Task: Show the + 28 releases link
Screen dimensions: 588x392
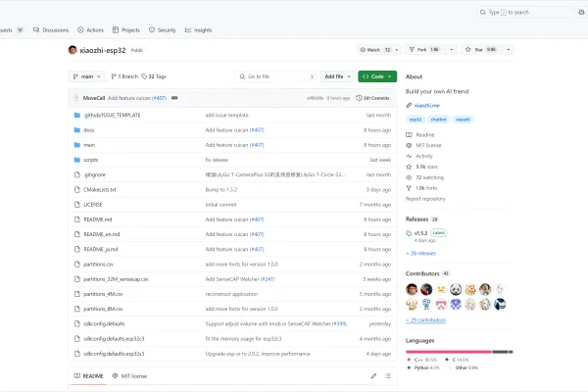Action: click(x=420, y=253)
